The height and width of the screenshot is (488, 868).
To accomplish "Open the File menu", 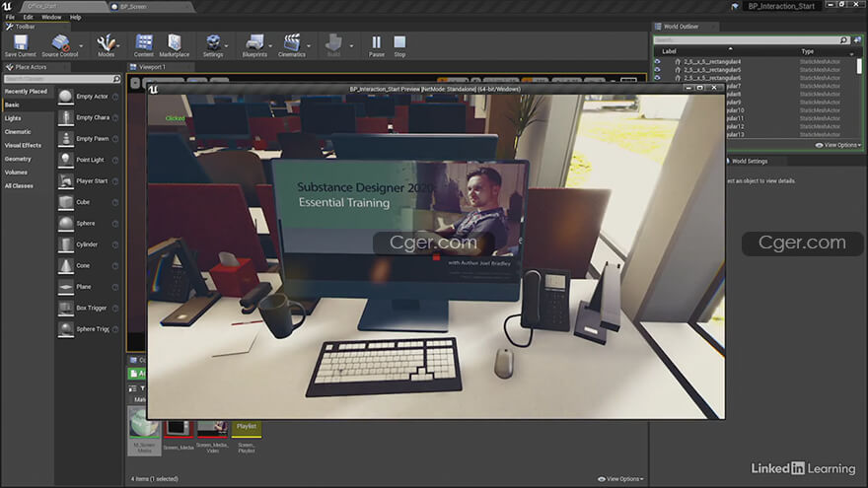I will 10,17.
